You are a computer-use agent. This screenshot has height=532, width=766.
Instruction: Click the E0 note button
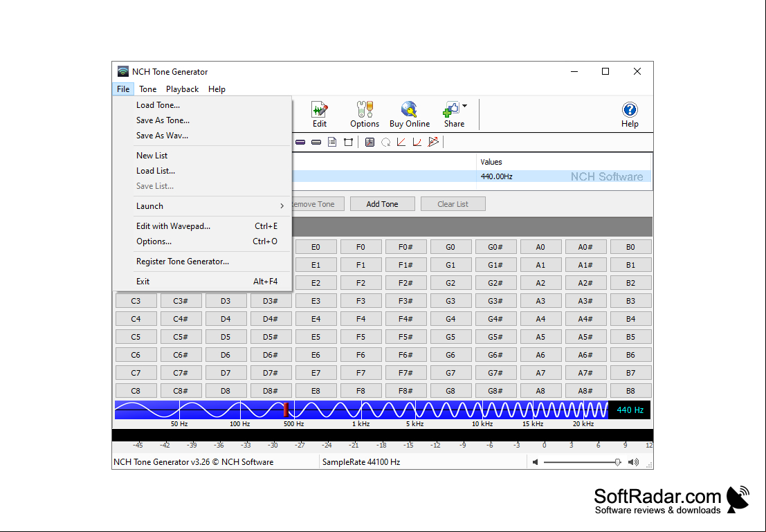(316, 247)
